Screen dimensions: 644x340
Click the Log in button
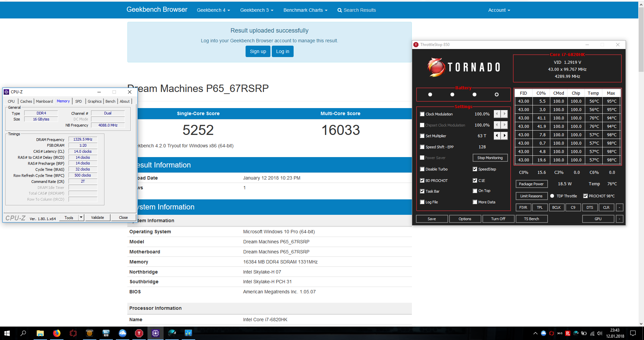point(283,51)
